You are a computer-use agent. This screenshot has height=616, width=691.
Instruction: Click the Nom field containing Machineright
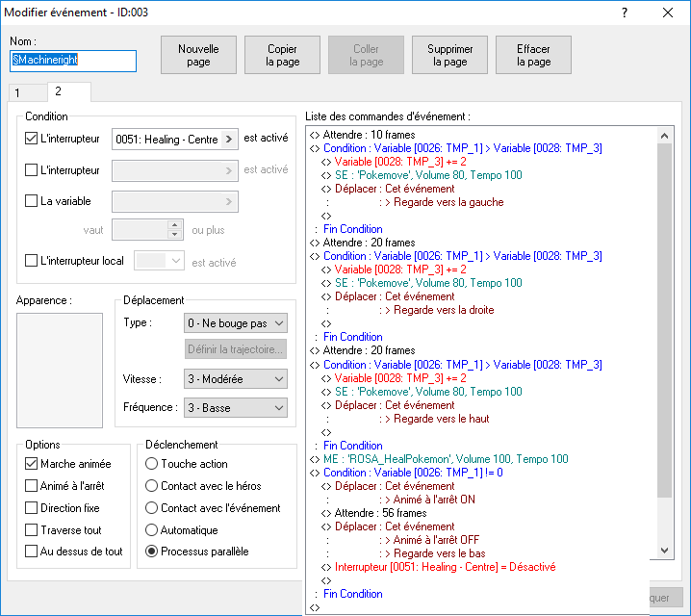(x=73, y=61)
